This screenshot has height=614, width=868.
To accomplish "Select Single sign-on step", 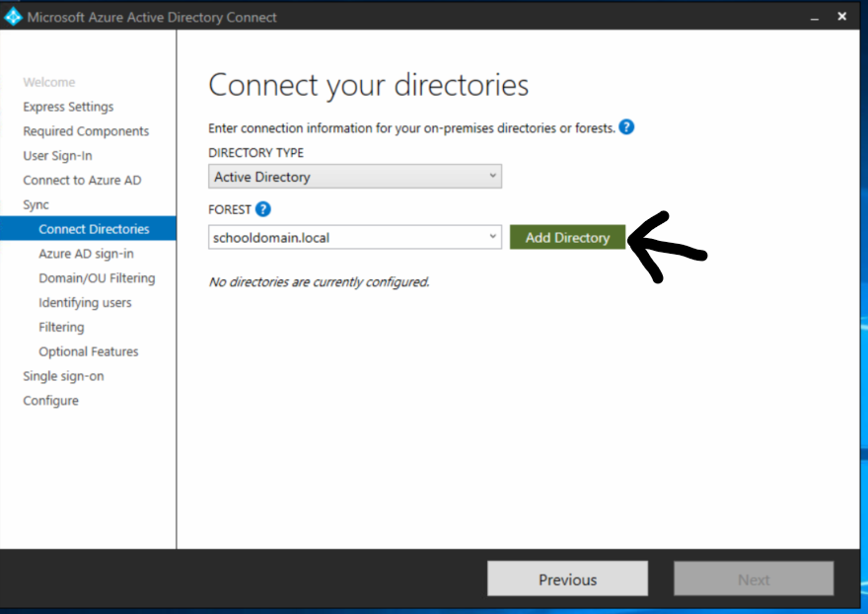I will coord(63,376).
